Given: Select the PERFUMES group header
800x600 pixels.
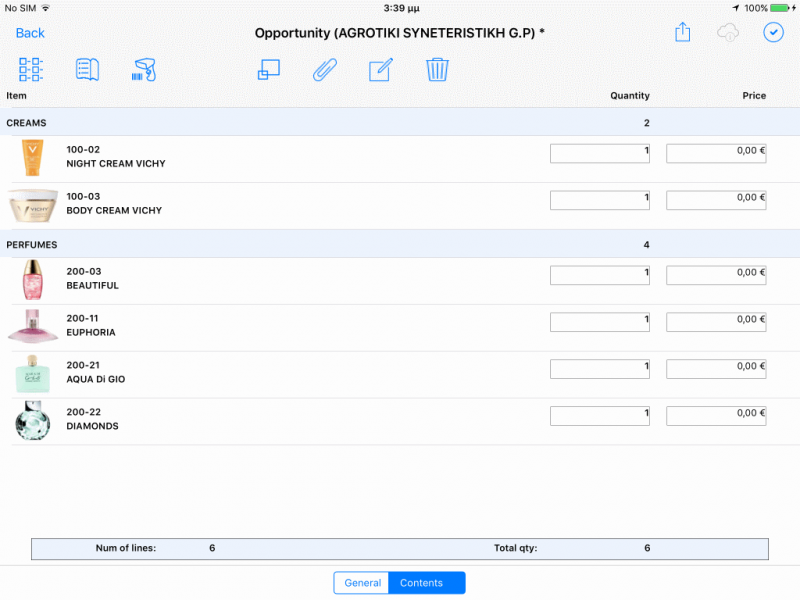Looking at the screenshot, I should (400, 244).
